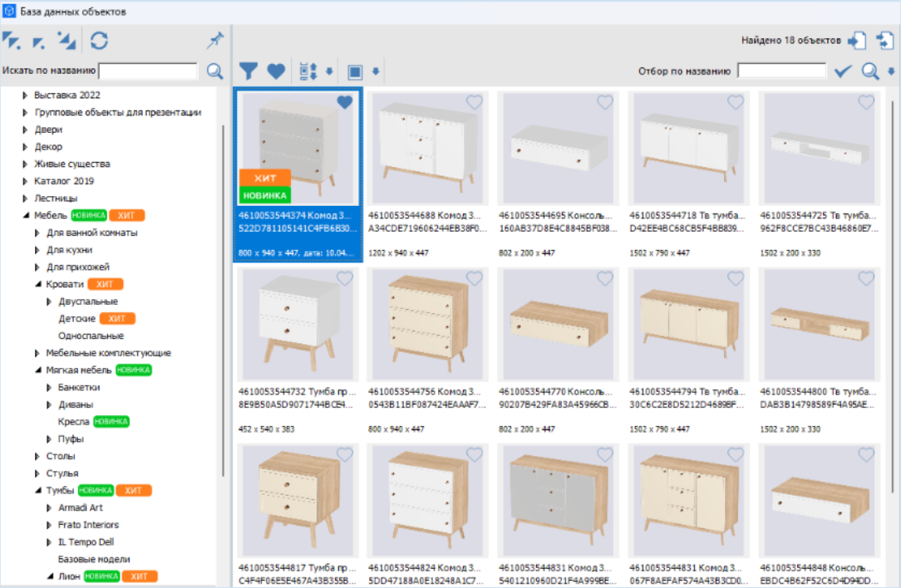Click the thumbnail view mode icon
The height and width of the screenshot is (588, 901).
(x=355, y=71)
